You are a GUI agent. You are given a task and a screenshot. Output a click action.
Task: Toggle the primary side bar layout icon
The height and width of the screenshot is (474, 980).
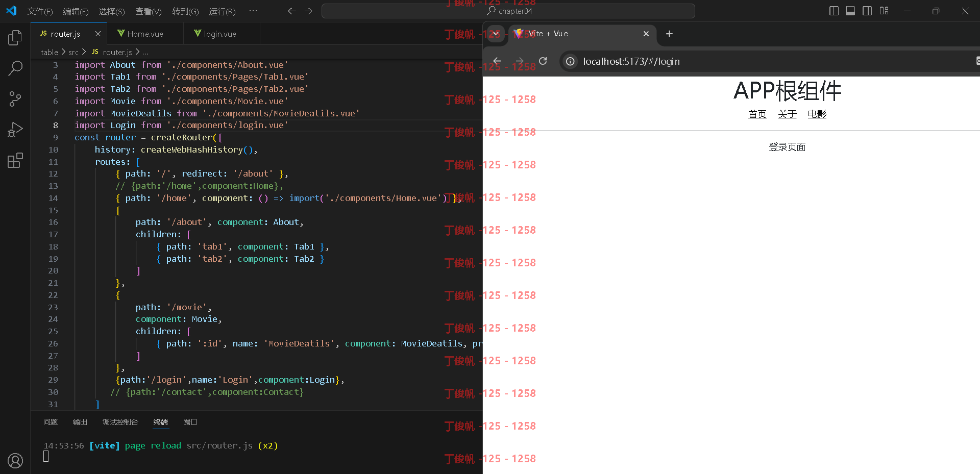834,11
